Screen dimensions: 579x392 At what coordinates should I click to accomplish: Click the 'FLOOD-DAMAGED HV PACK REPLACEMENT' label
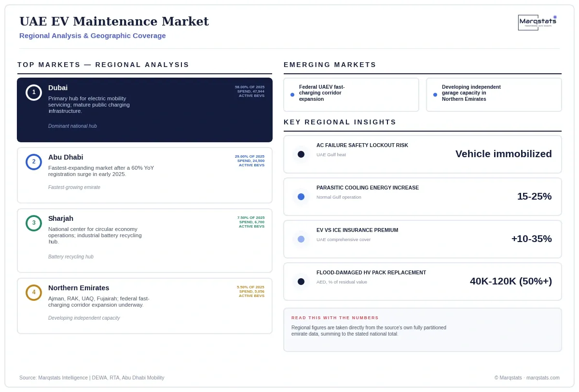pyautogui.click(x=372, y=272)
